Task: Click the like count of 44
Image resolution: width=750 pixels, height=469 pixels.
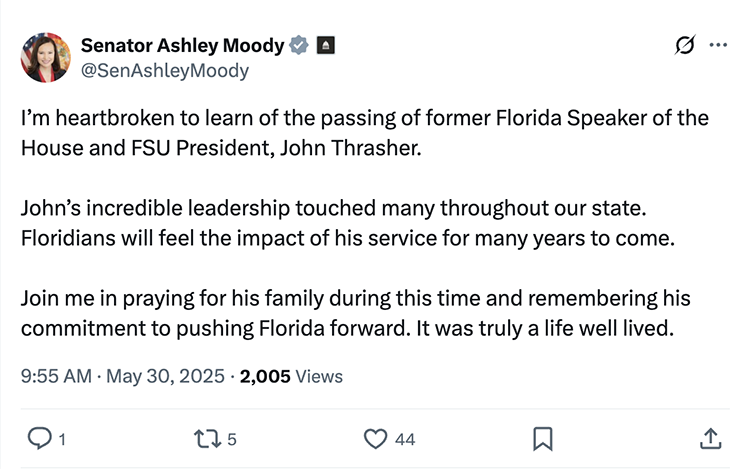Action: point(405,439)
